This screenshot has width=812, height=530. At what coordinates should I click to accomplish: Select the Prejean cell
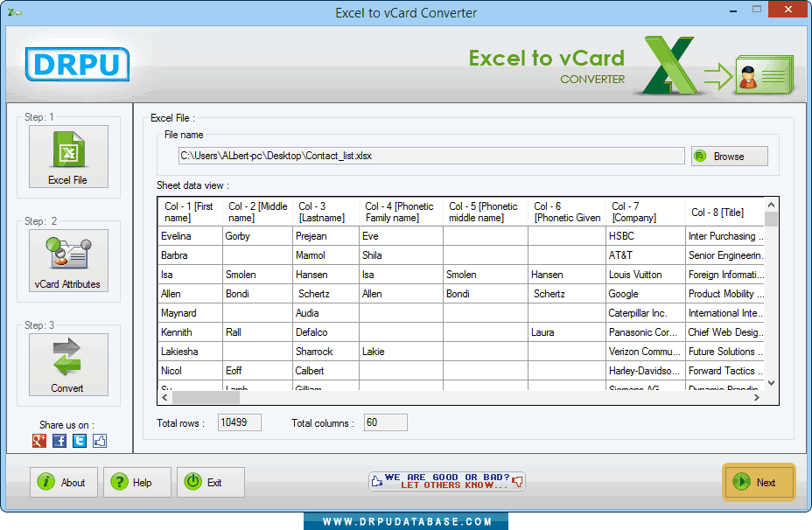click(x=326, y=236)
